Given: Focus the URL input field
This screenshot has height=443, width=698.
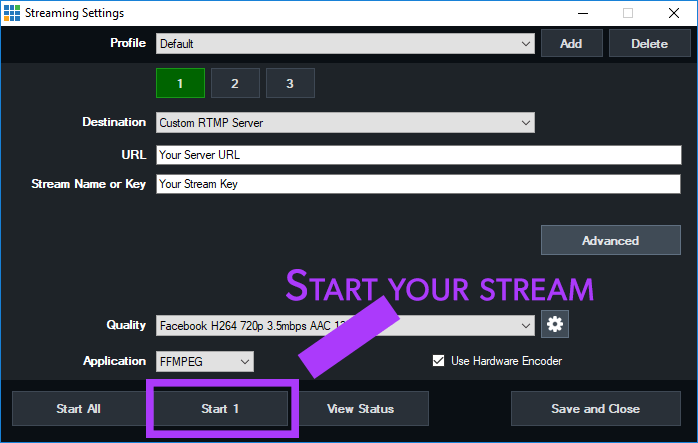Looking at the screenshot, I should (x=418, y=155).
